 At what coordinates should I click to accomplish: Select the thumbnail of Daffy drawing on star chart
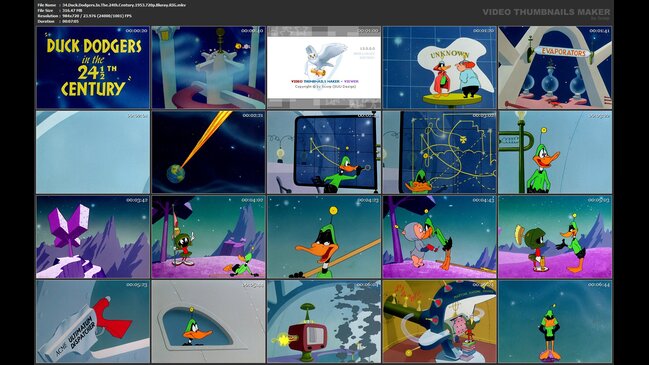[324, 152]
